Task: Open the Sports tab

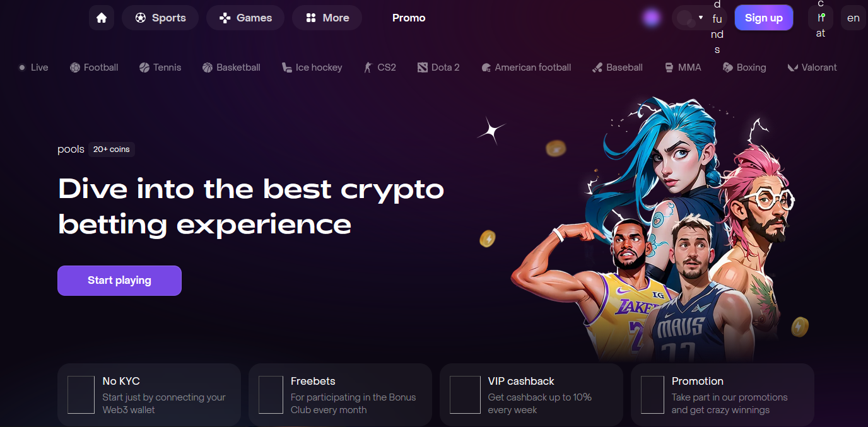Action: pyautogui.click(x=160, y=18)
